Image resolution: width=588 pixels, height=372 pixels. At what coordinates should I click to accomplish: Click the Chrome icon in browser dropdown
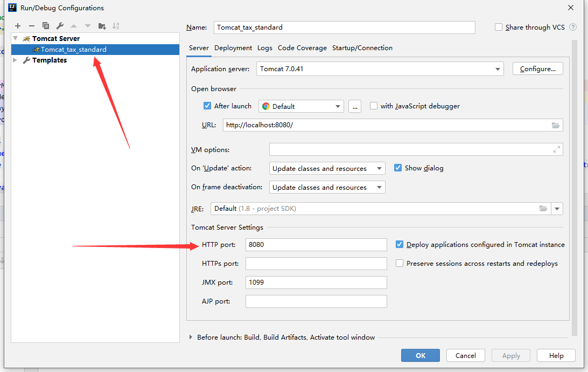tap(266, 106)
